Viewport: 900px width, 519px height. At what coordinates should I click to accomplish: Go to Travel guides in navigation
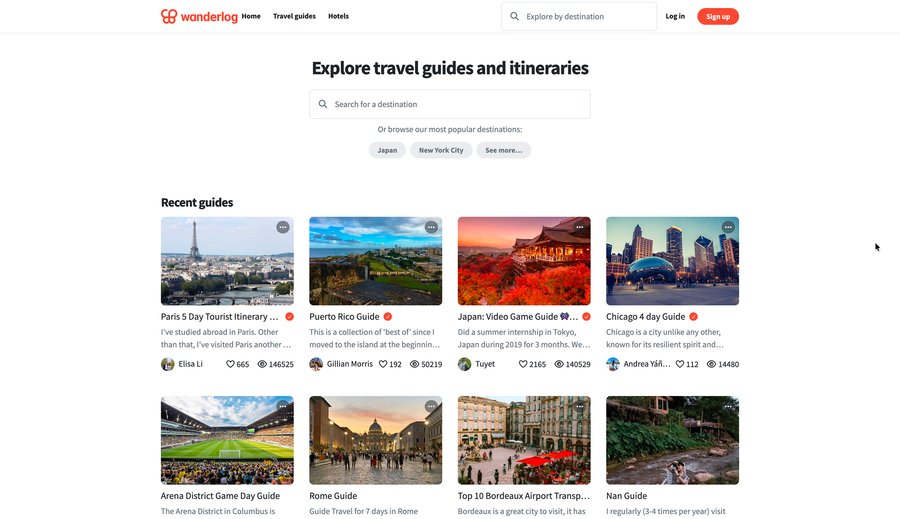click(x=294, y=16)
